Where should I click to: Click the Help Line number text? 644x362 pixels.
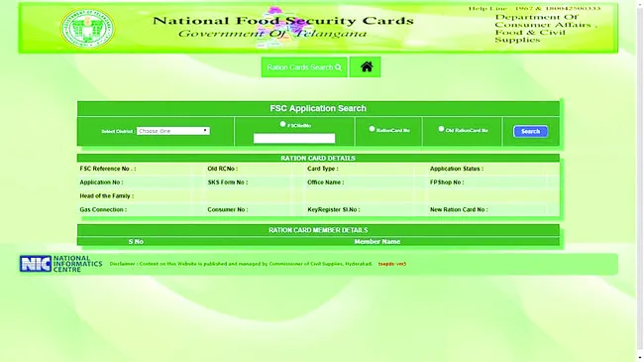click(x=534, y=8)
